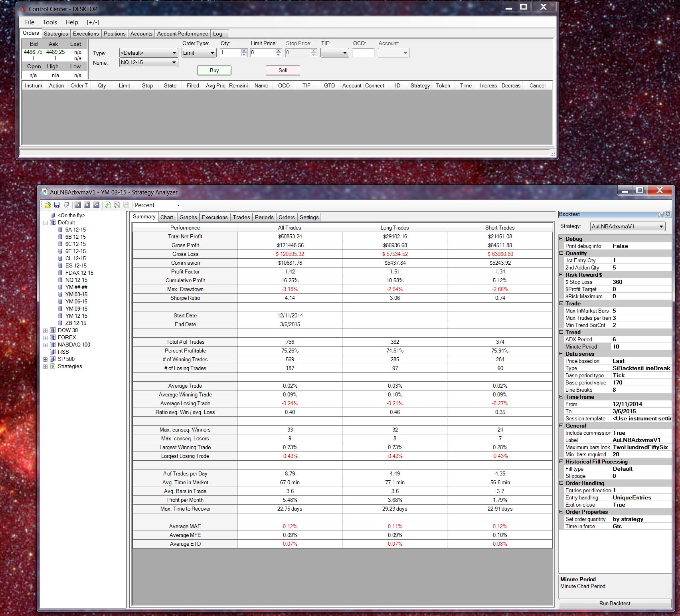Click the <On the fly> list icon

point(52,215)
